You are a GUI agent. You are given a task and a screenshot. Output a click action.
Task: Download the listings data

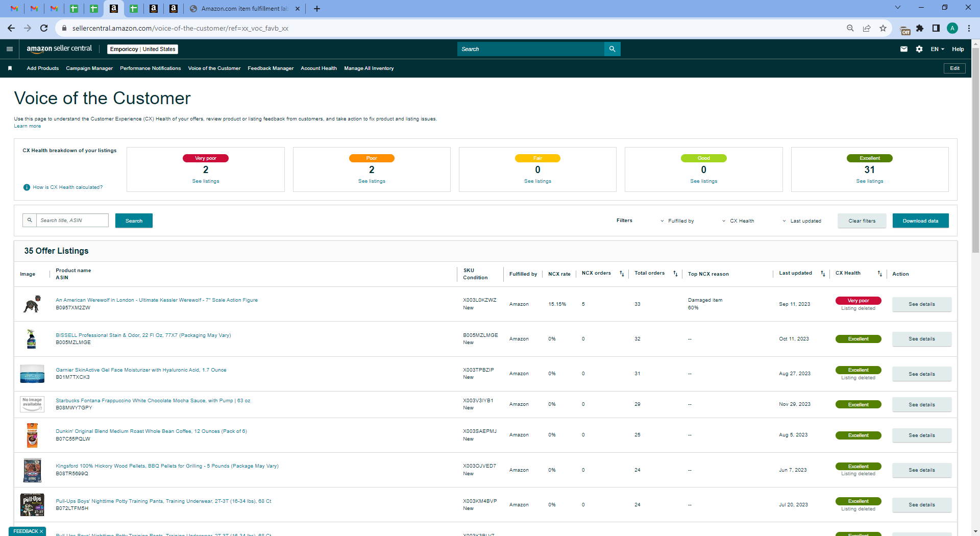tap(920, 221)
